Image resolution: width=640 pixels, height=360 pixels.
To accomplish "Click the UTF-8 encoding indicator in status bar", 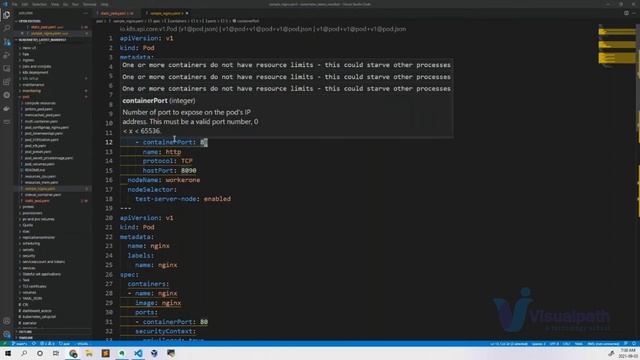I will click(554, 344).
